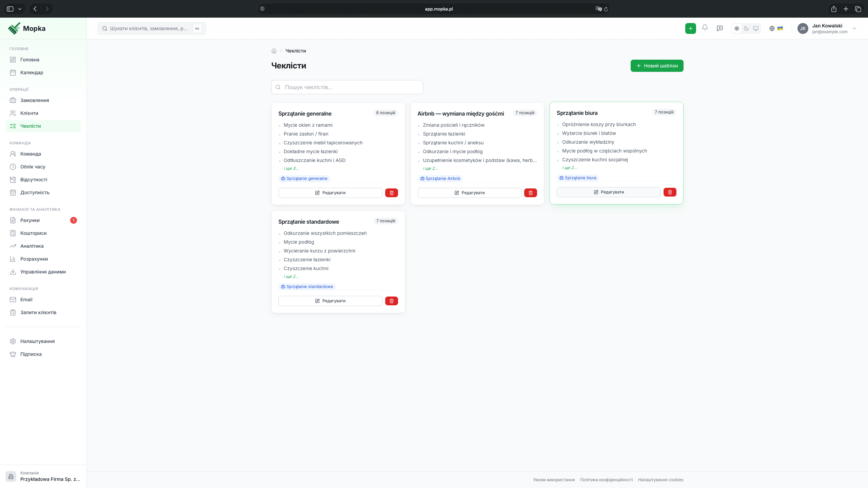Click the green quick-add plus icon
The height and width of the screenshot is (488, 868).
click(690, 28)
